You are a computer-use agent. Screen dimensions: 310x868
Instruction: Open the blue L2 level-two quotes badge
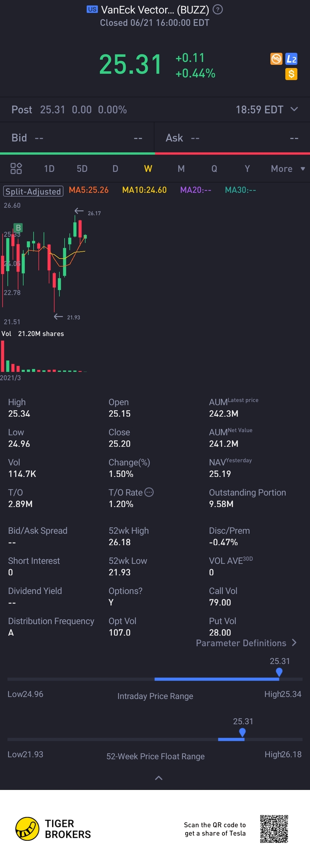[x=291, y=59]
